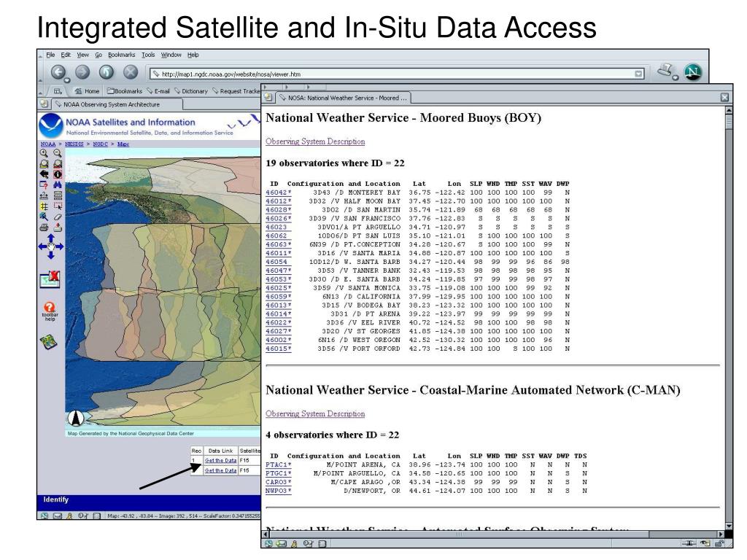Open the Tools menu
This screenshot has height=560, width=747.
coord(148,55)
